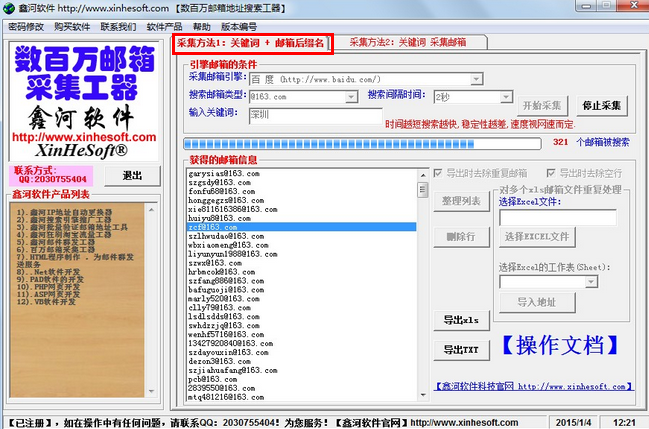The image size is (649, 429).
Task: Click the 321 mailbox count value
Action: click(x=560, y=142)
